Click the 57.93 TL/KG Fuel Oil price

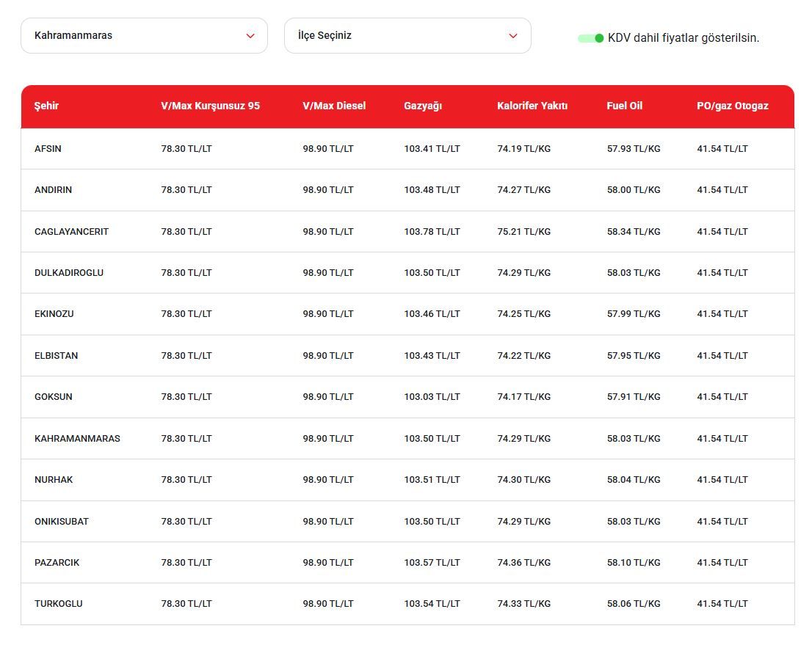(634, 149)
